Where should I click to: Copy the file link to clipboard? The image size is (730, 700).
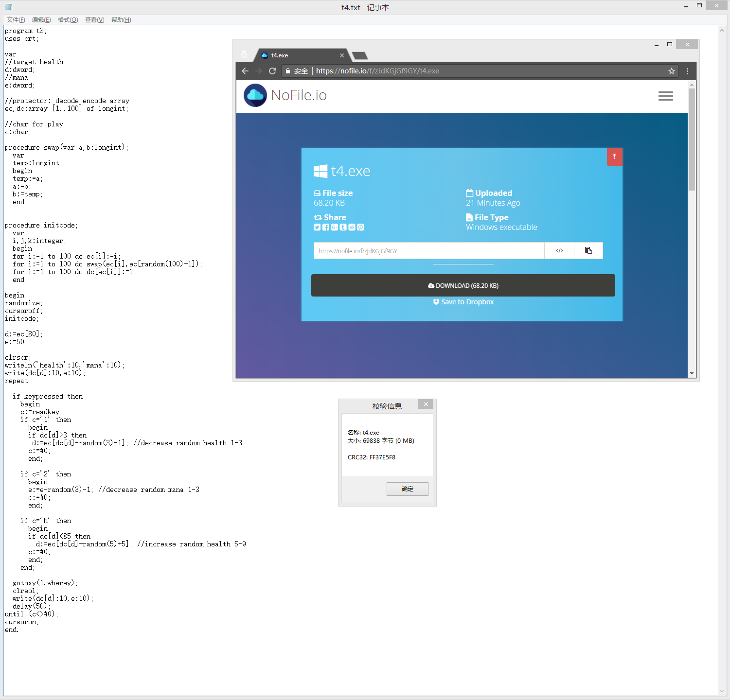point(588,251)
